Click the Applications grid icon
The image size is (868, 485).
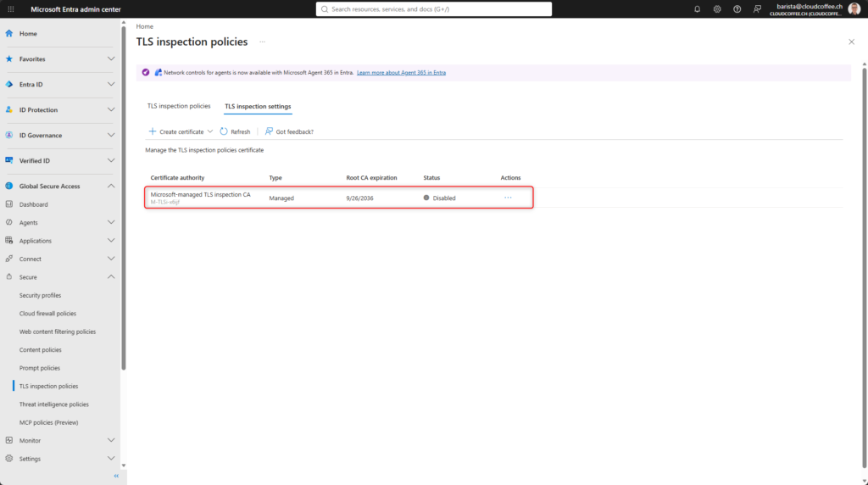point(8,241)
